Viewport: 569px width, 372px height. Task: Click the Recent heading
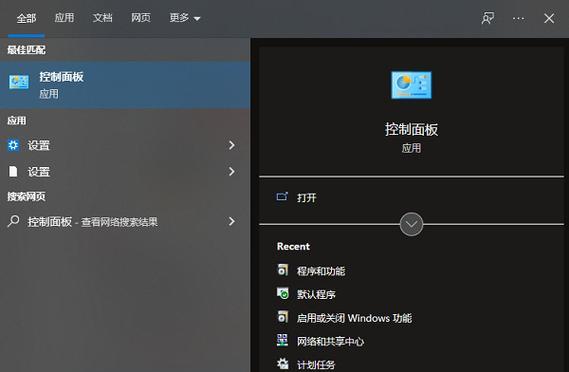(293, 246)
